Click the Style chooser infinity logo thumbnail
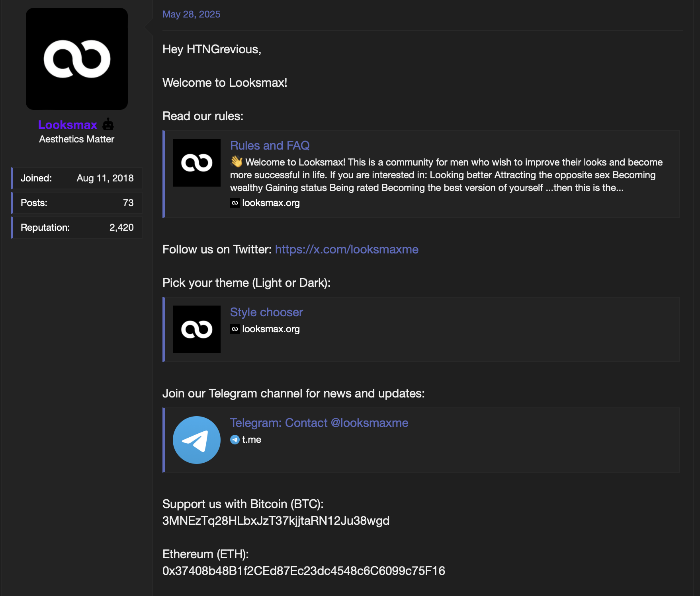700x596 pixels. 197,329
